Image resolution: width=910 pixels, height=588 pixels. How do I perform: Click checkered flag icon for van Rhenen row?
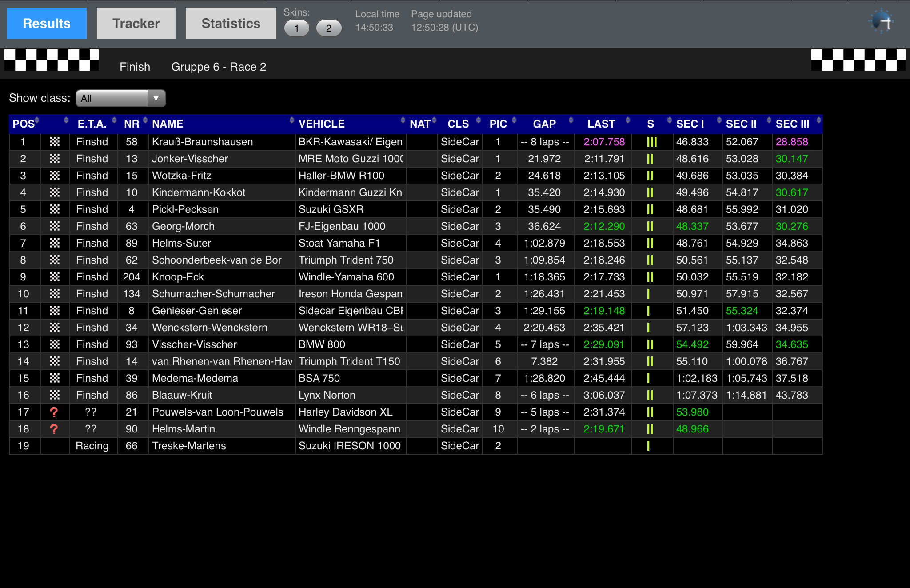pos(55,361)
